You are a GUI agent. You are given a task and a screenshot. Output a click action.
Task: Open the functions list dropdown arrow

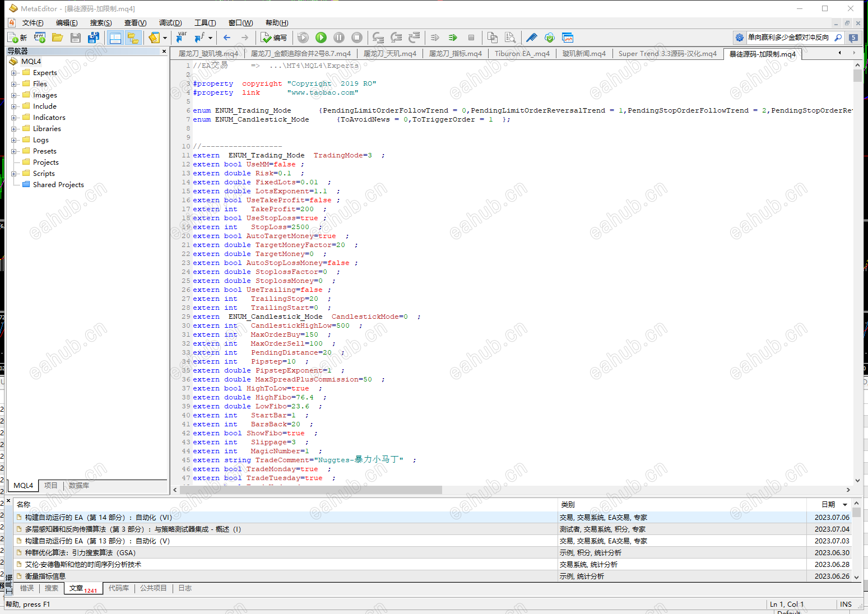210,38
